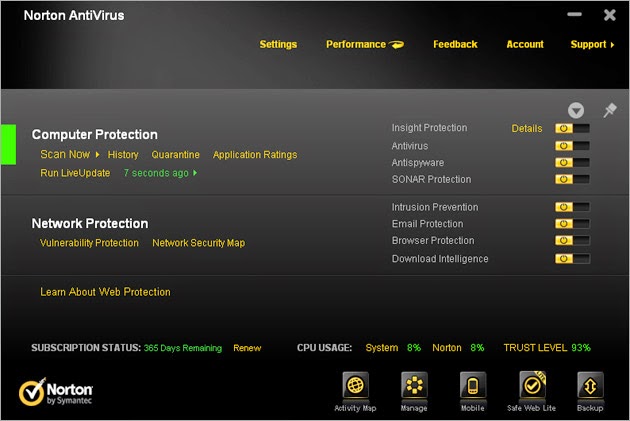This screenshot has height=421, width=630.
Task: Open the Manage icon
Action: click(414, 386)
